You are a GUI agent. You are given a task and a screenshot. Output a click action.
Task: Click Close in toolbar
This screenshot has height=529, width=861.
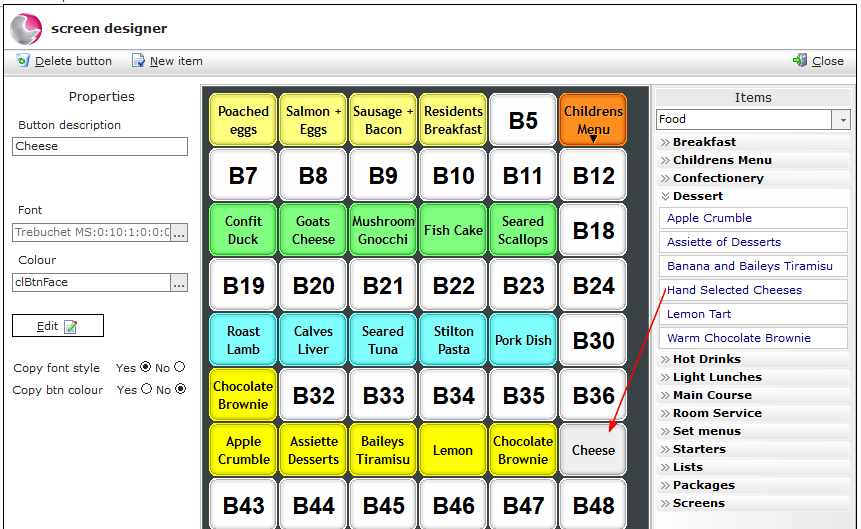(818, 61)
